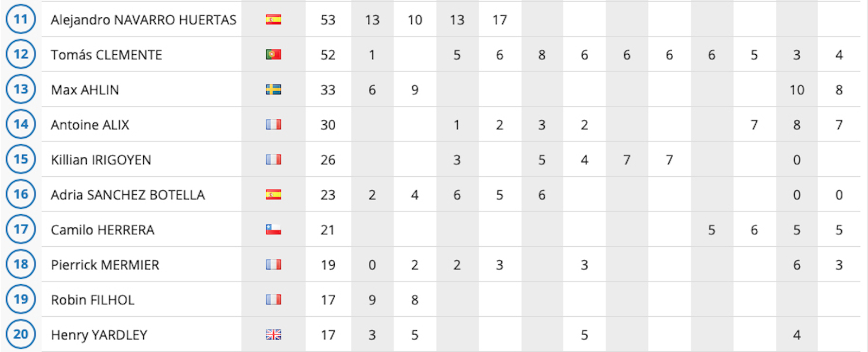868x352 pixels.
Task: Click the rank 12 circle badge
Action: tap(21, 54)
